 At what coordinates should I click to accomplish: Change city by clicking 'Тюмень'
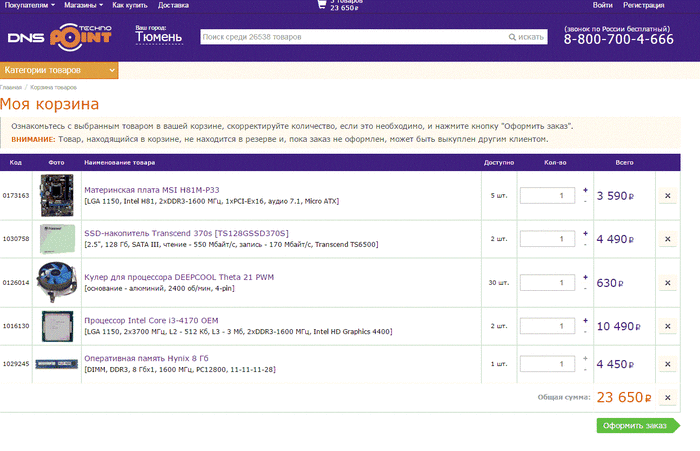coord(158,37)
